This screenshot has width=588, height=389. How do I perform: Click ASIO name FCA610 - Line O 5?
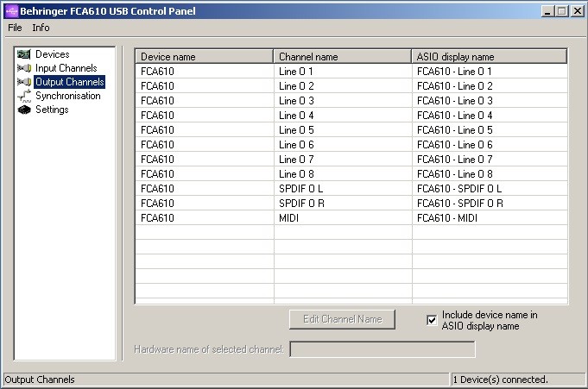click(x=490, y=129)
